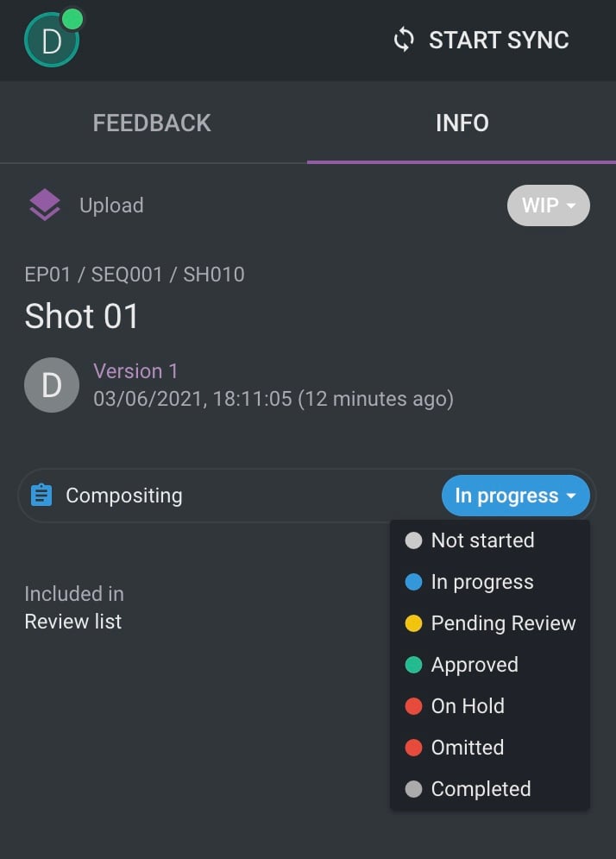The width and height of the screenshot is (616, 859).
Task: Click the purple layers Upload icon
Action: [44, 205]
